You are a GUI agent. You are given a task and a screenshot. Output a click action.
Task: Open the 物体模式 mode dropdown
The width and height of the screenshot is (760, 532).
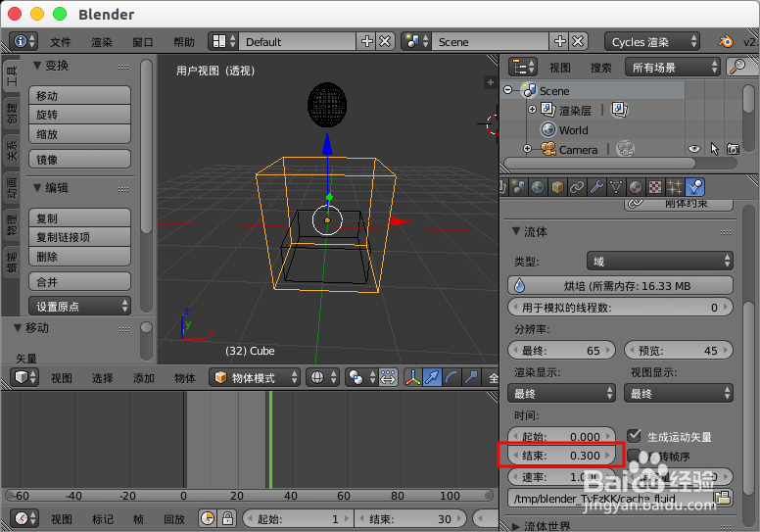click(255, 377)
